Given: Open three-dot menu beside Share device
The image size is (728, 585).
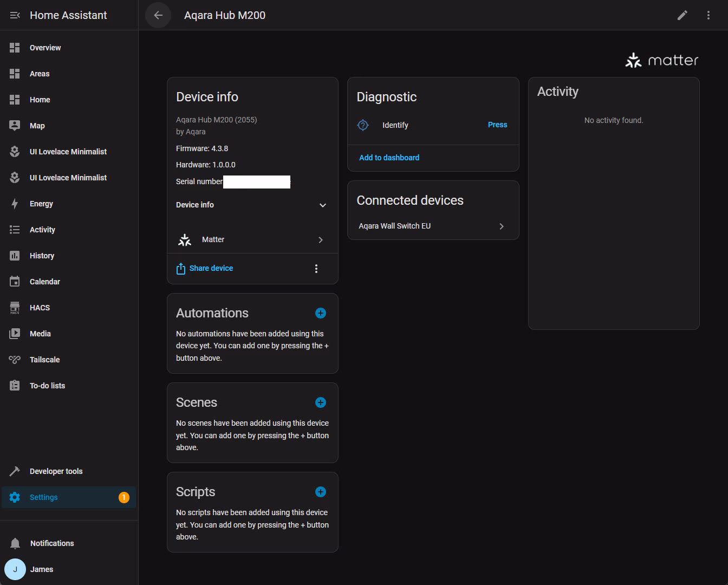Looking at the screenshot, I should click(x=316, y=269).
